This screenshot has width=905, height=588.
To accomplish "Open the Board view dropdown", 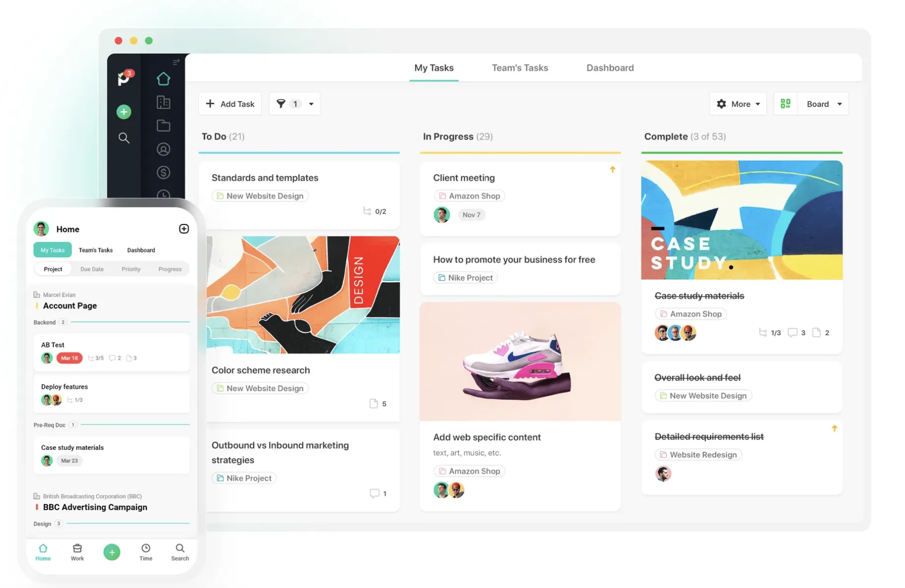I will click(x=824, y=104).
